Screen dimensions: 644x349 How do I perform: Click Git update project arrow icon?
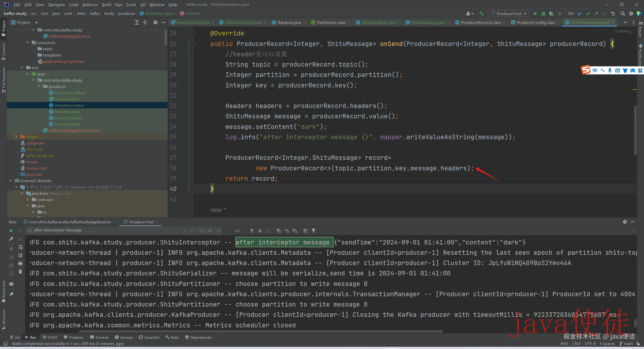coord(580,14)
